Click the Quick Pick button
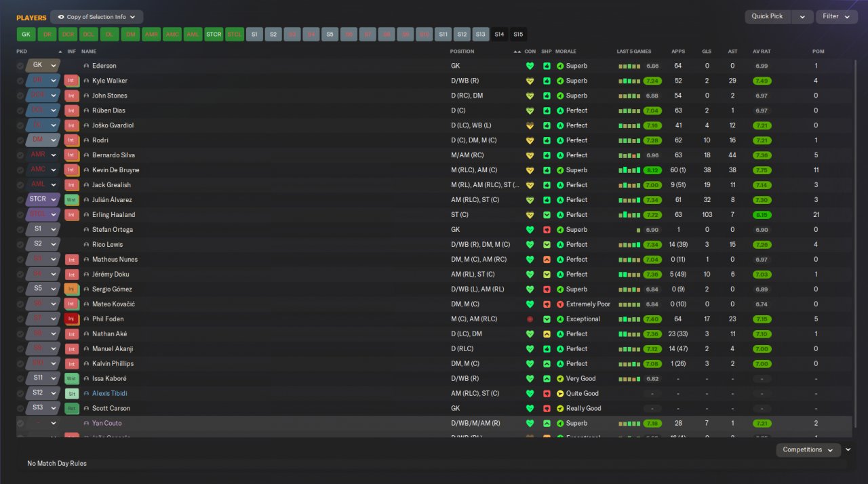The image size is (868, 484). [x=768, y=17]
